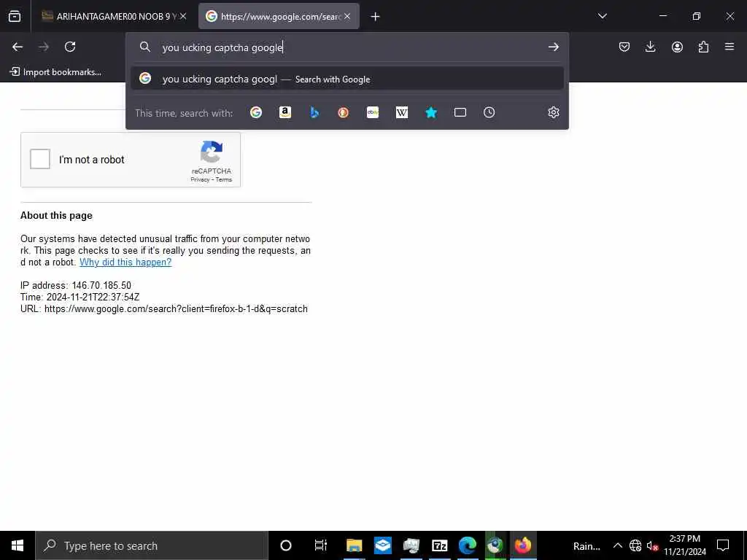
Task: Go back to the previous page
Action: coord(18,47)
